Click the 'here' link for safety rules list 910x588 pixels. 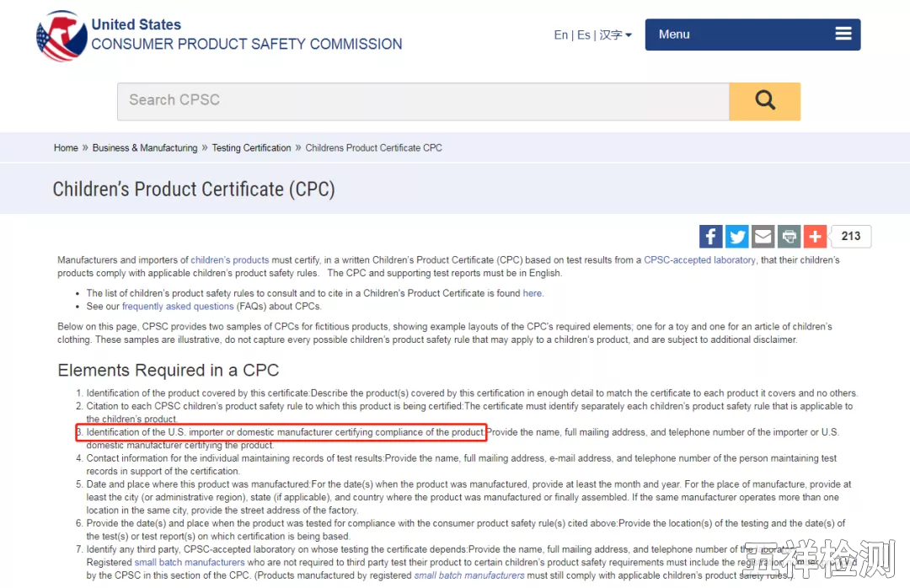click(532, 293)
